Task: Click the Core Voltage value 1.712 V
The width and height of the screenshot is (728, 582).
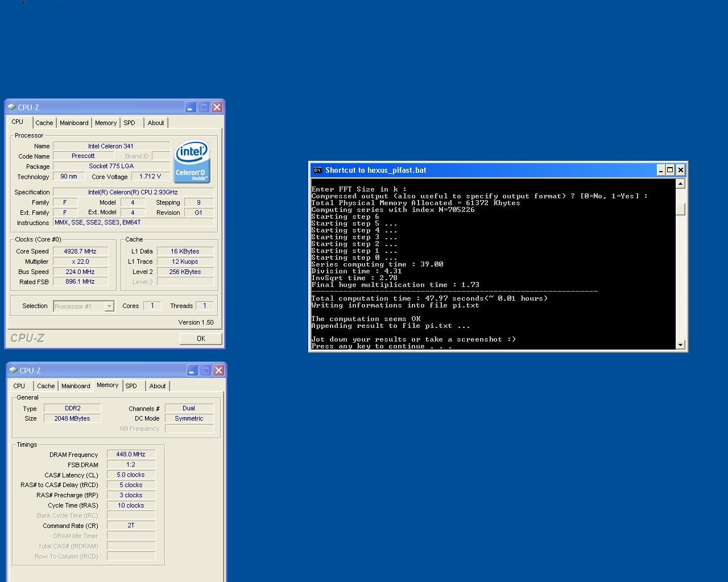Action: pyautogui.click(x=150, y=176)
